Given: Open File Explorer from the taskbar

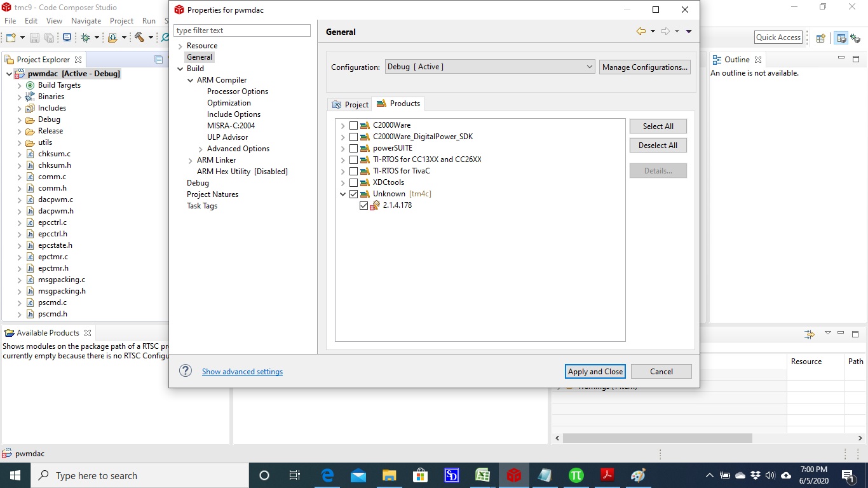Looking at the screenshot, I should pos(390,475).
